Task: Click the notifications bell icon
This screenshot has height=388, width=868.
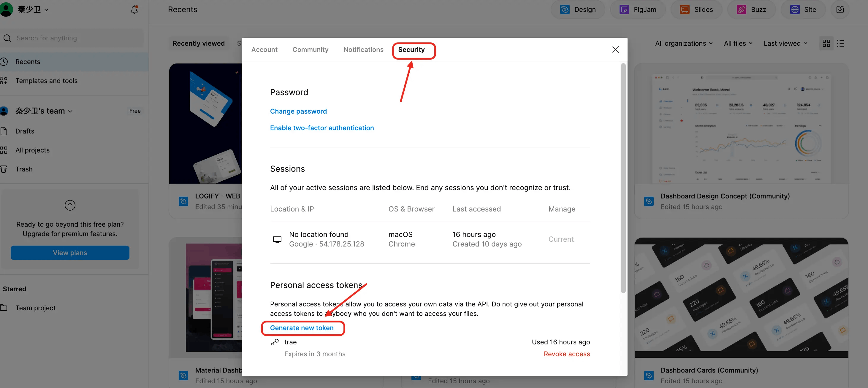Action: click(x=134, y=9)
